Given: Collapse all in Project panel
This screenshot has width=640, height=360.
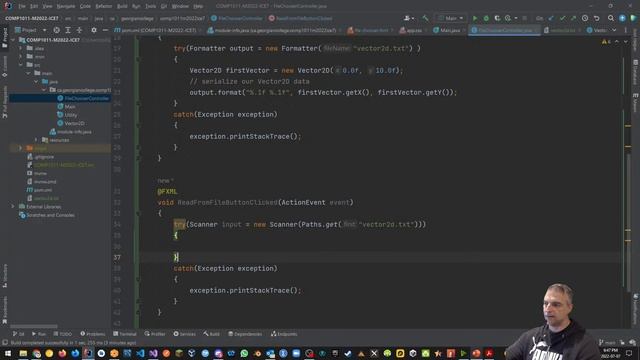Looking at the screenshot, I should [x=79, y=30].
